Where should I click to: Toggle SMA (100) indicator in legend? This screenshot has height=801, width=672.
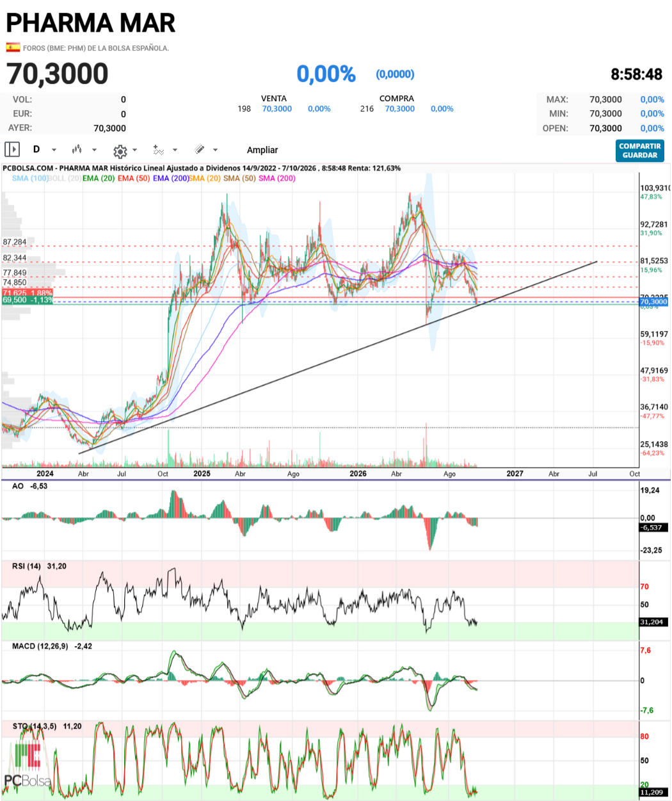coord(30,178)
